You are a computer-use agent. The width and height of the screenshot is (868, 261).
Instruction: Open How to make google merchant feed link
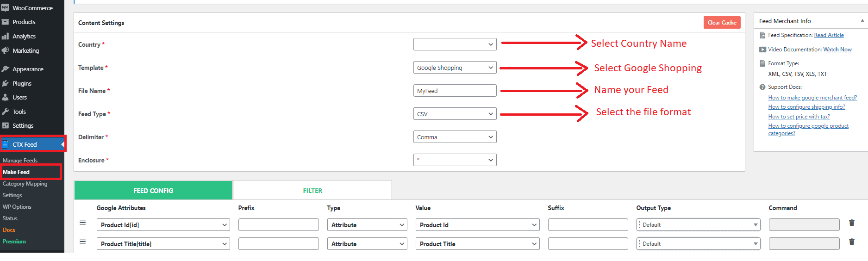812,98
